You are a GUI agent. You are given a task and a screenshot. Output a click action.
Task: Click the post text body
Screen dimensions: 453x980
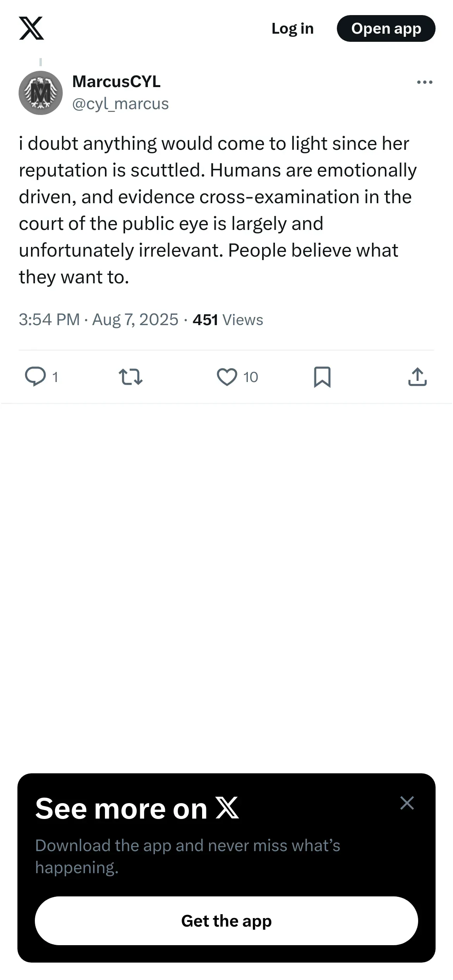pos(217,210)
